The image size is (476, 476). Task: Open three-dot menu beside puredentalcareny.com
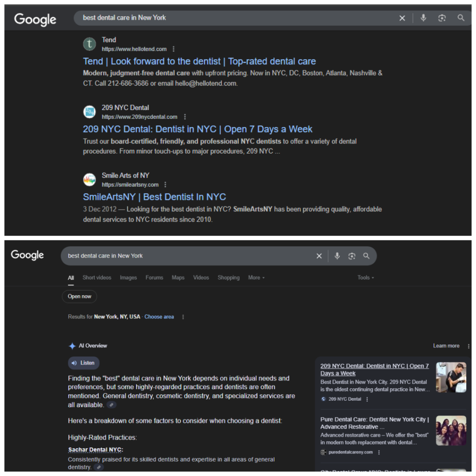379,452
